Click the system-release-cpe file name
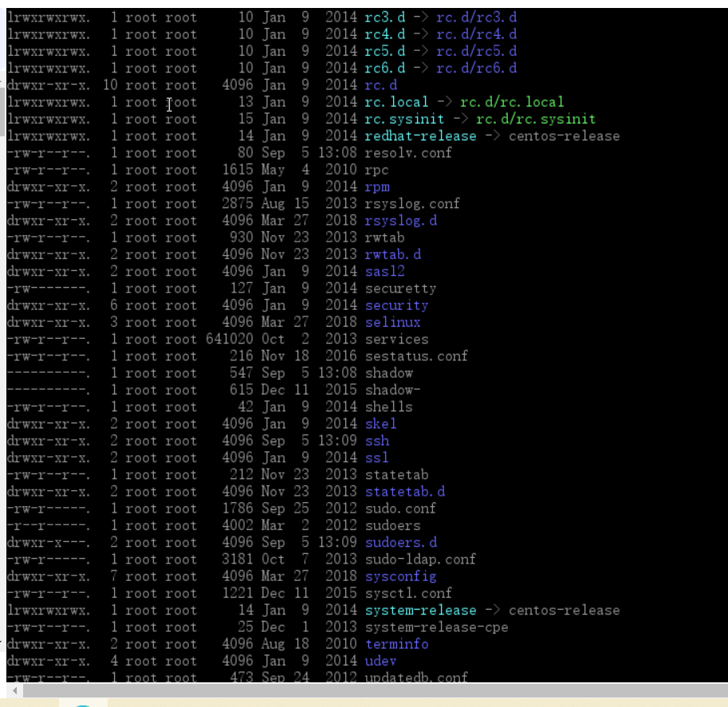Image resolution: width=728 pixels, height=707 pixels. (436, 627)
